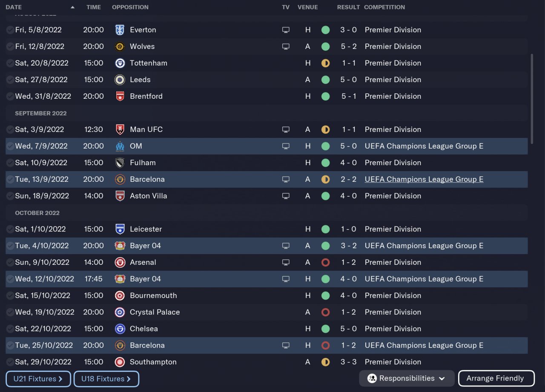Viewport: 545px width, 392px height.
Task: Open the underlined UEFA Champions League Group E link
Action: [x=424, y=179]
